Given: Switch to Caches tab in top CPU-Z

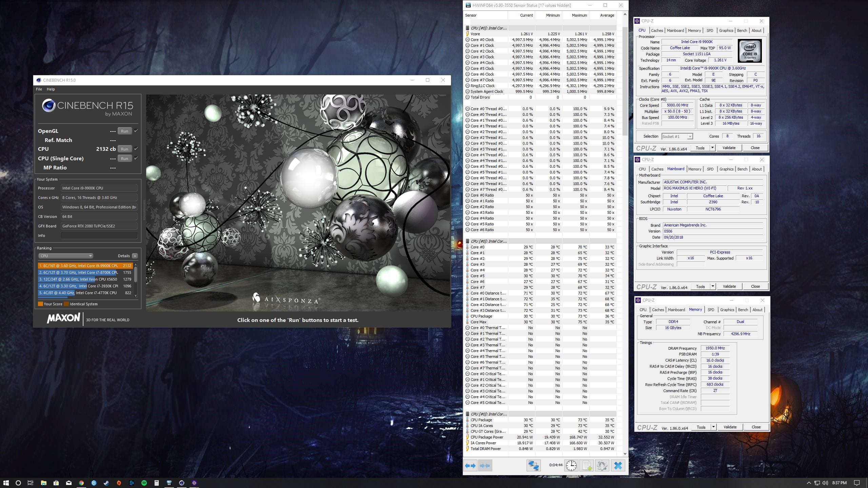Looking at the screenshot, I should click(x=657, y=30).
